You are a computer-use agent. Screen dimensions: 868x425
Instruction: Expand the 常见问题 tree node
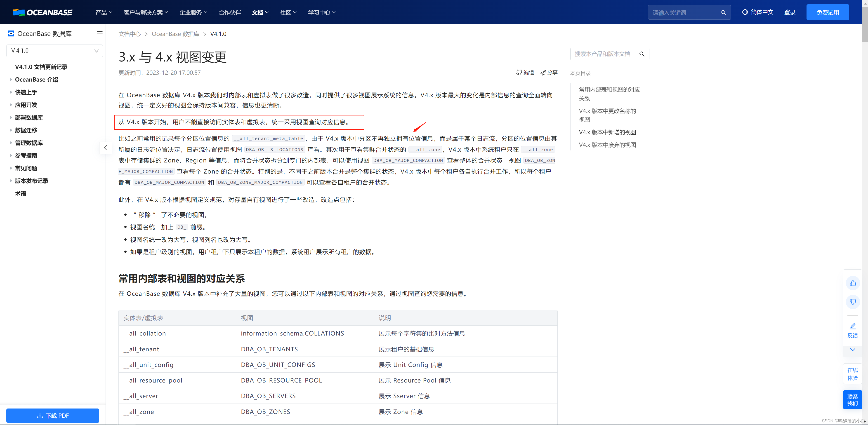(11, 168)
